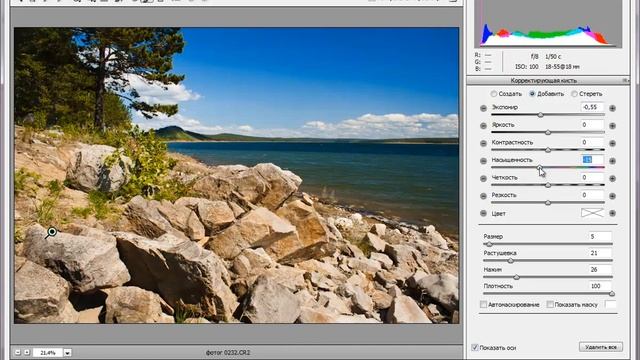Increase Резкость with the plus icon
Image resolution: width=640 pixels, height=360 pixels.
pos(612,196)
